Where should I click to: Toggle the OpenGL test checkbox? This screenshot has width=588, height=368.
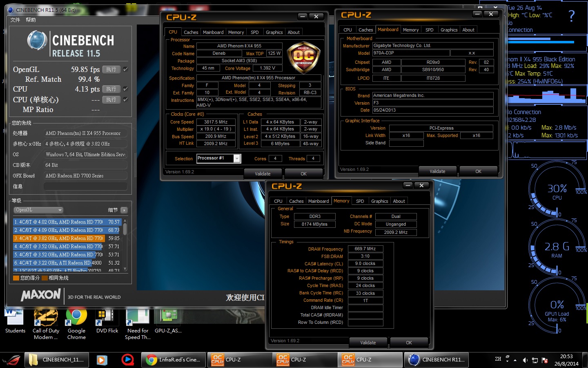tap(126, 70)
